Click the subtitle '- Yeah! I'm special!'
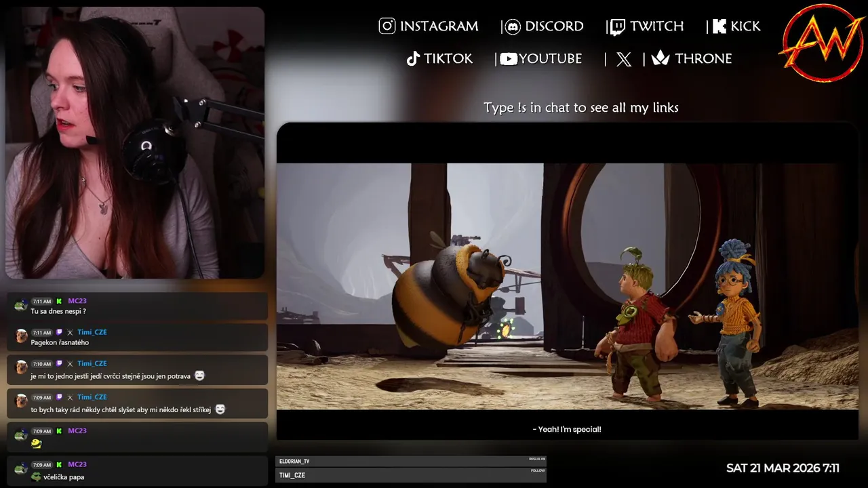 pos(567,429)
